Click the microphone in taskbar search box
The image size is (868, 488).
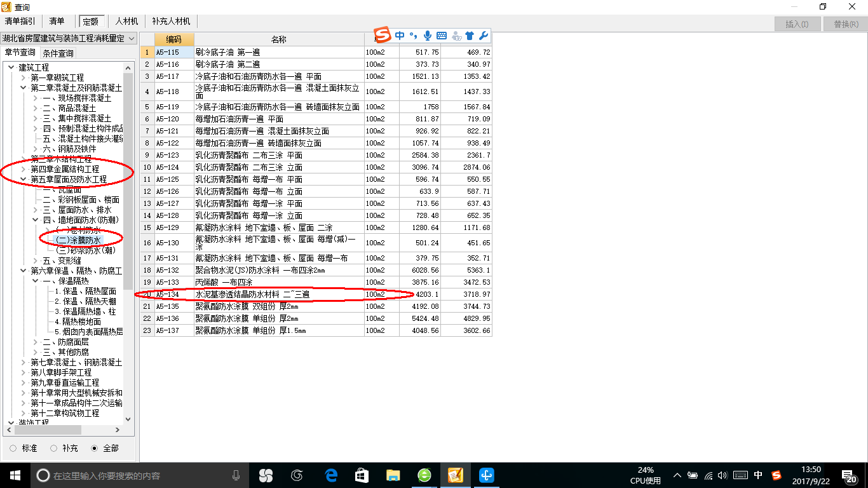point(236,475)
